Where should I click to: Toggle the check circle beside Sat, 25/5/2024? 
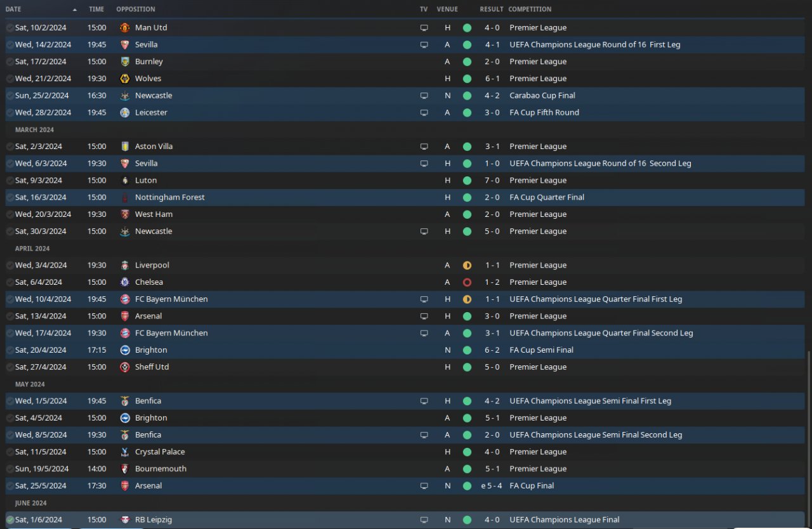(10, 486)
